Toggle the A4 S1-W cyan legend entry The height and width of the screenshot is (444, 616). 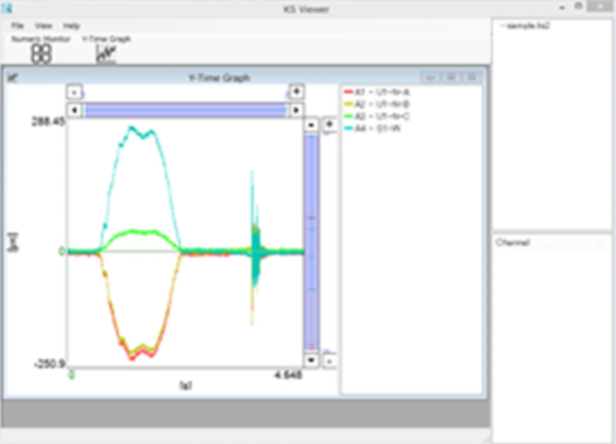pos(375,127)
